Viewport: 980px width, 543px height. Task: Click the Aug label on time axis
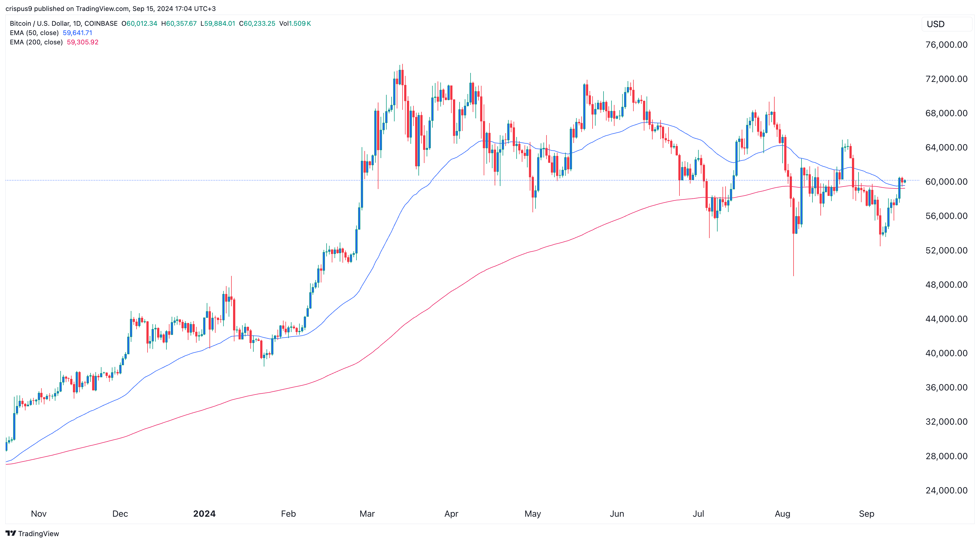pyautogui.click(x=783, y=514)
